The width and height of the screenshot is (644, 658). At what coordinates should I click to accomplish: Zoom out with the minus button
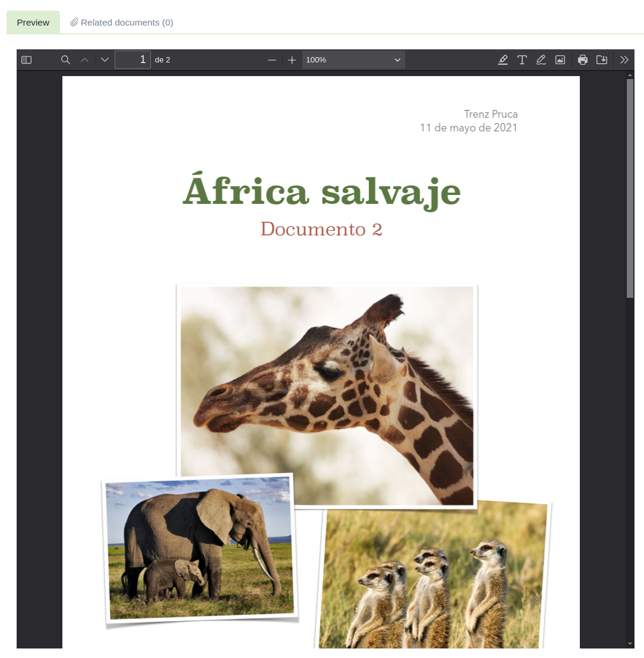pyautogui.click(x=272, y=60)
